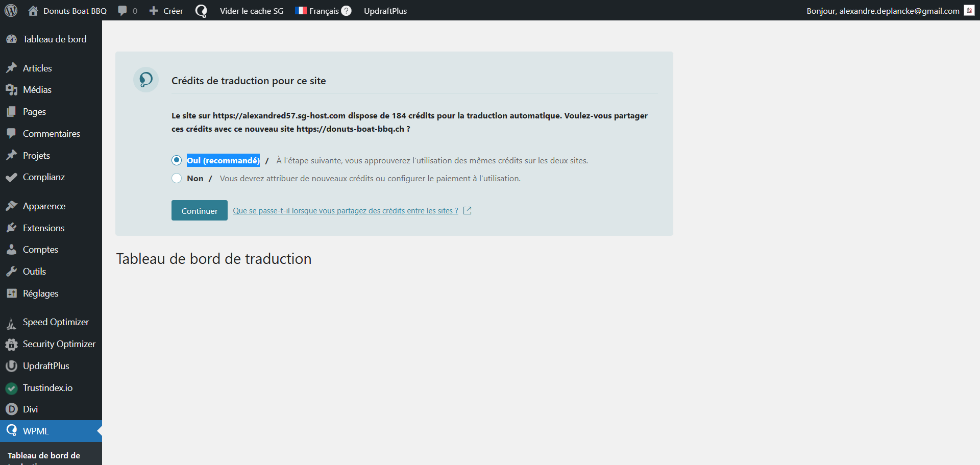Image resolution: width=980 pixels, height=465 pixels.
Task: Click the Non option label text
Action: point(195,178)
